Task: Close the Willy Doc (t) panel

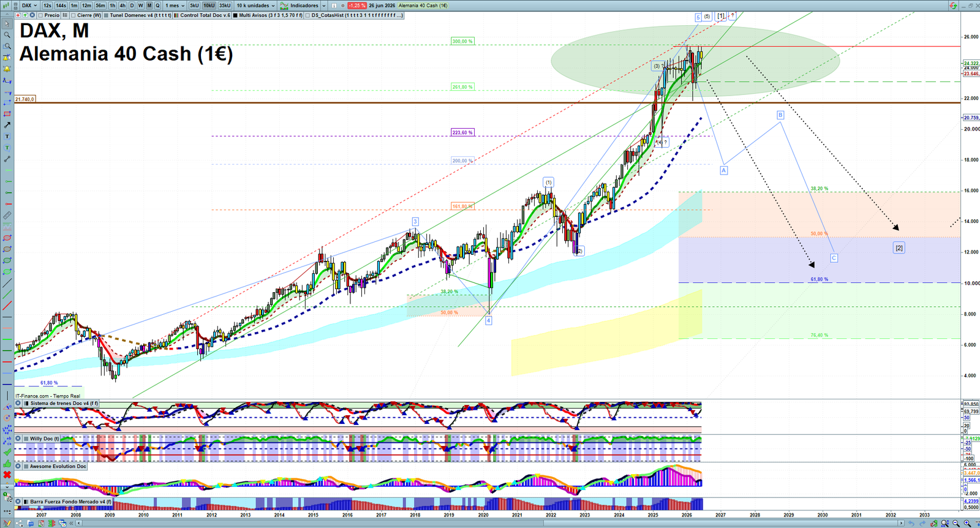Action: coord(18,439)
